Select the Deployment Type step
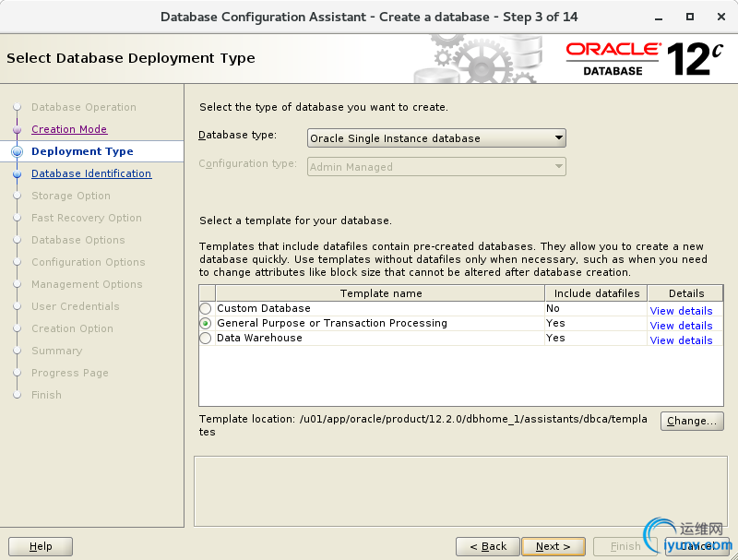 (82, 151)
